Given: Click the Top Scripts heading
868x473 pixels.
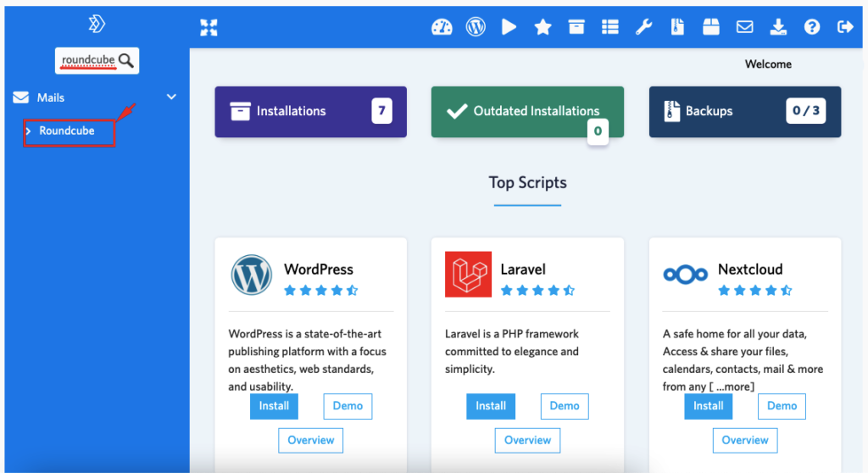Looking at the screenshot, I should coord(527,183).
